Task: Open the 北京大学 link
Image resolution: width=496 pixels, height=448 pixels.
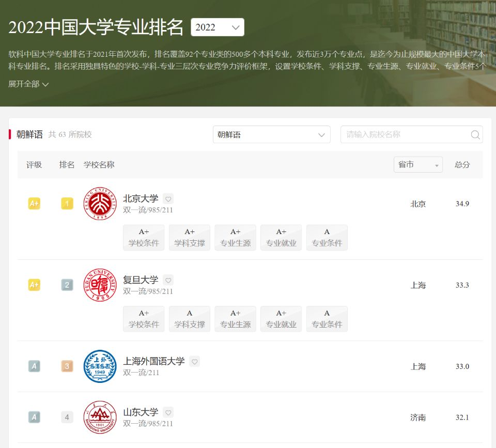Action: tap(141, 198)
